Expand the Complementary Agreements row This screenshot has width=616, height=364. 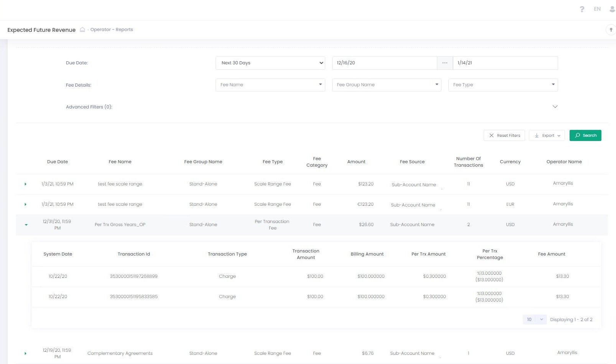pyautogui.click(x=25, y=353)
